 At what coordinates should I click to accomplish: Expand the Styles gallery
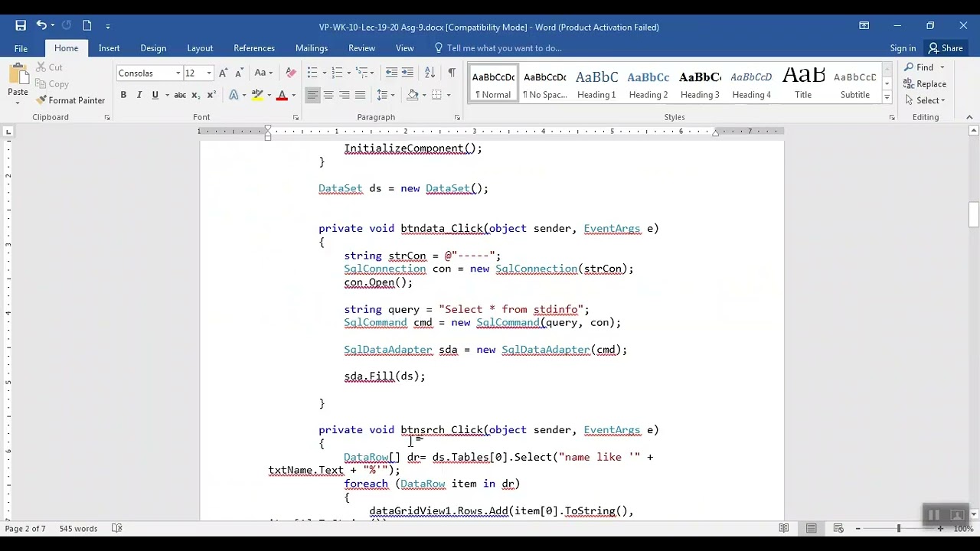click(x=887, y=97)
